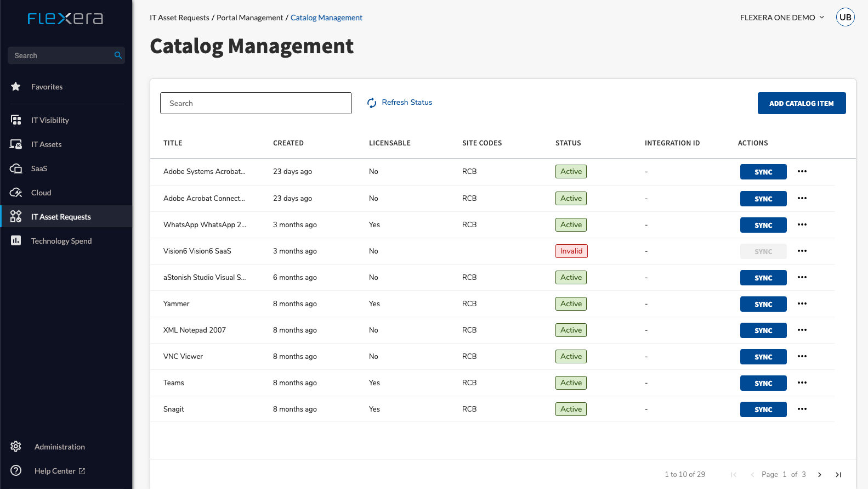Select the SaaS sidebar icon
The height and width of the screenshot is (489, 868).
(16, 168)
